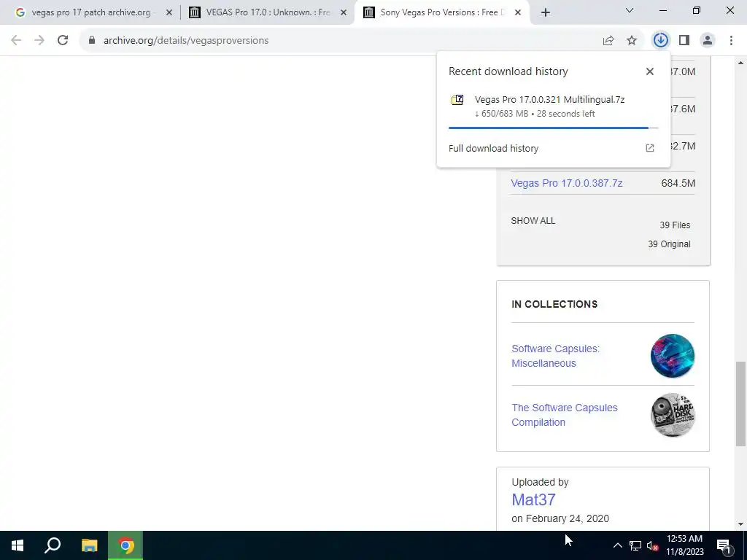Close the 'Sony Vegas Pro Versions' tab

[518, 12]
